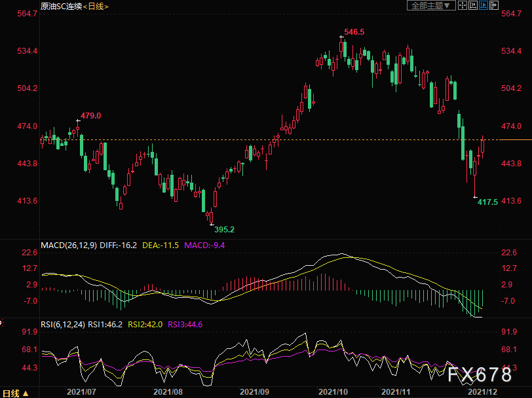
Task: Select the 395.2 low price marker
Action: click(x=224, y=230)
